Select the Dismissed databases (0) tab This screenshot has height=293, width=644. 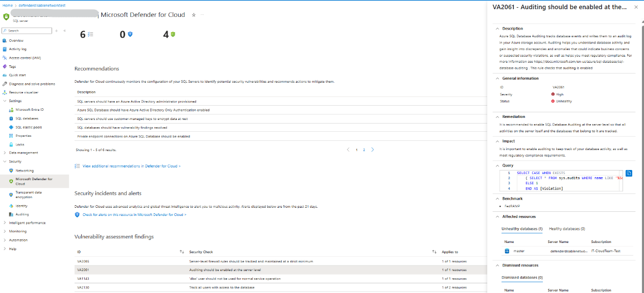(x=522, y=278)
